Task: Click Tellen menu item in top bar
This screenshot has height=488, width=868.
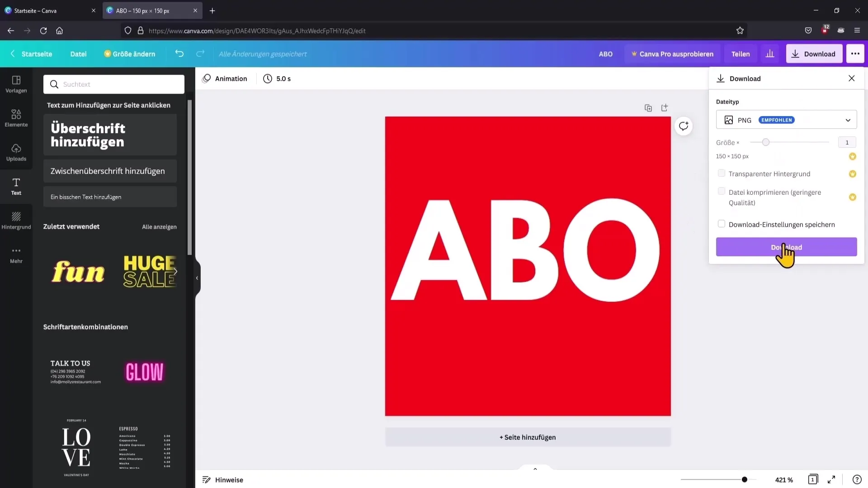Action: click(741, 54)
